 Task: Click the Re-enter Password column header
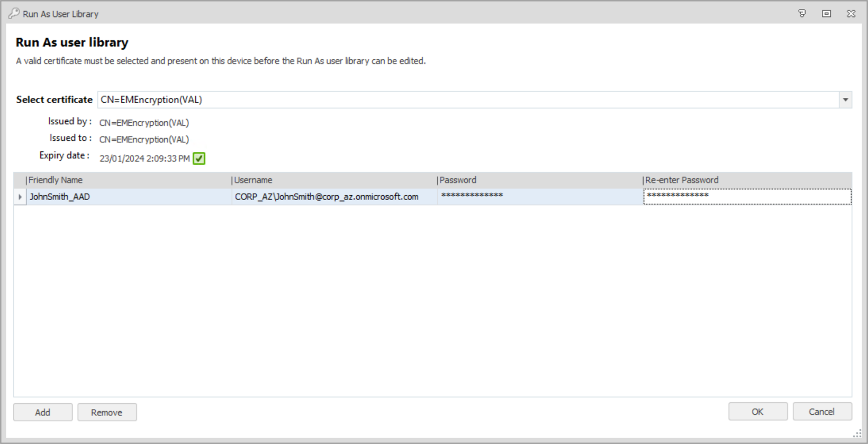(746, 180)
